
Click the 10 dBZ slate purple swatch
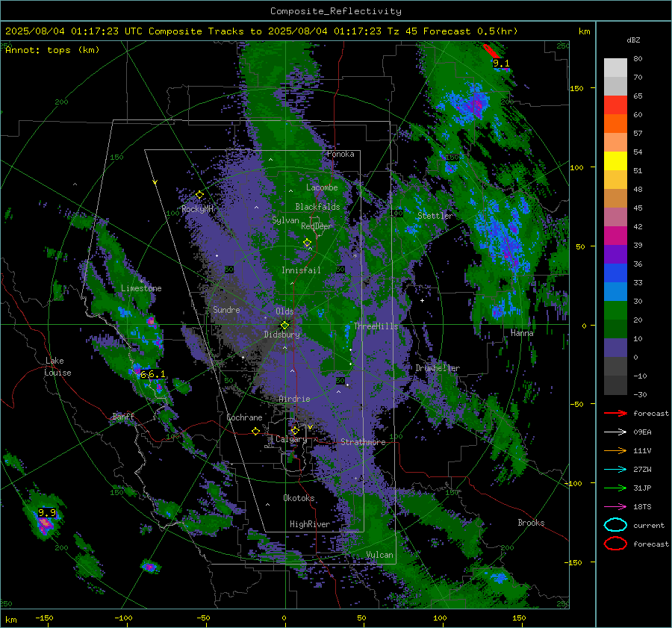point(615,348)
